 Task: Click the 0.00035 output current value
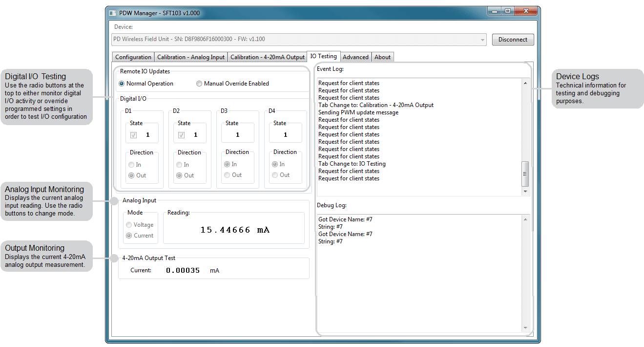click(x=183, y=270)
